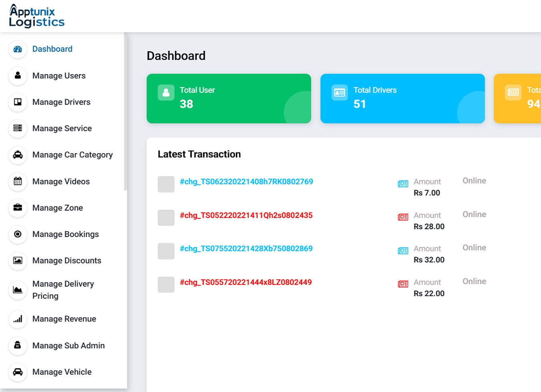
Task: Open transaction #chg_TS075520221428Xb750802869
Action: coord(246,248)
